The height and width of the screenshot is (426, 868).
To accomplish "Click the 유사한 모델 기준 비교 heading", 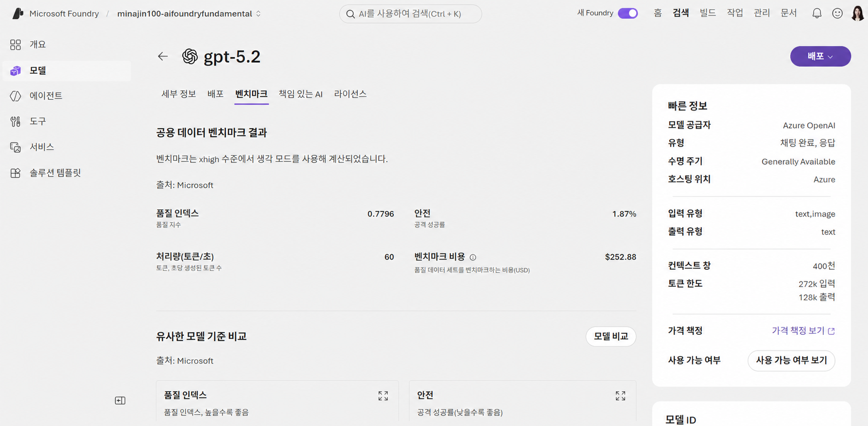I will pyautogui.click(x=201, y=336).
